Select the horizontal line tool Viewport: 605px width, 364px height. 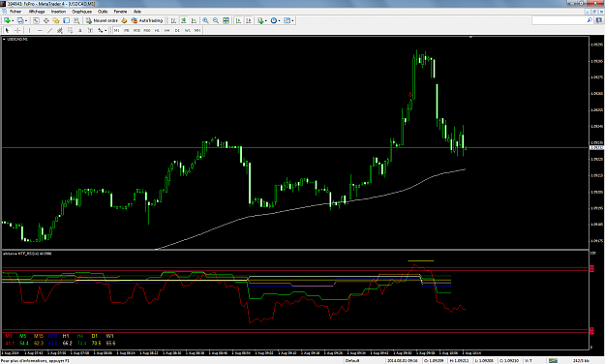click(x=40, y=30)
